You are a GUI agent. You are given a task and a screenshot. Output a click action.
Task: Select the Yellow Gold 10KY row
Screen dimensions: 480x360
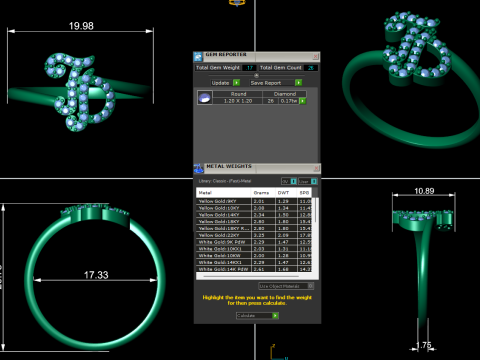pos(254,208)
